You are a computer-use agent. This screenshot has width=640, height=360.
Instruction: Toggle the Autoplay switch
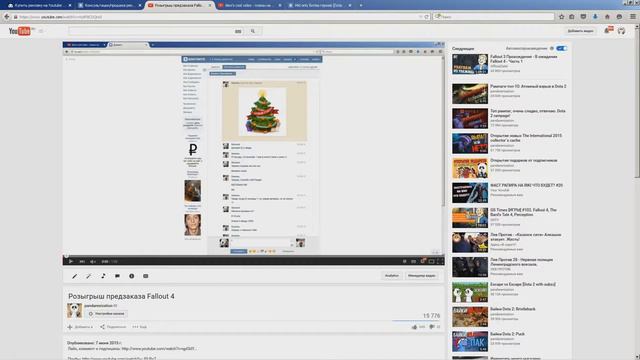click(x=562, y=48)
